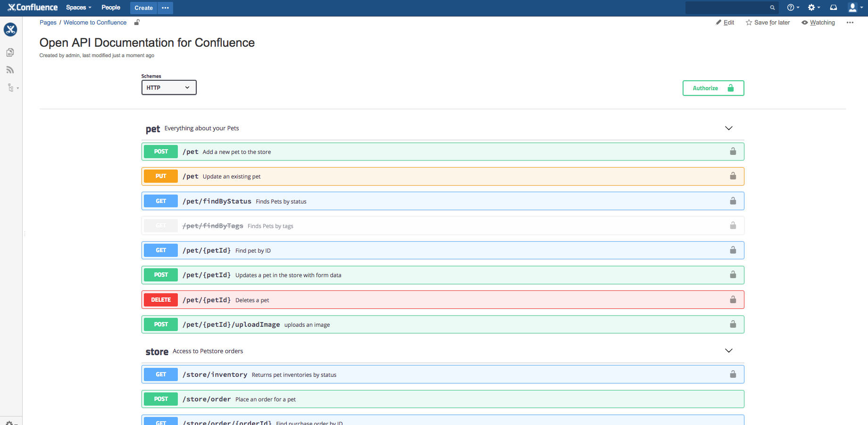Collapse the store section chevron
The height and width of the screenshot is (425, 868).
(728, 351)
